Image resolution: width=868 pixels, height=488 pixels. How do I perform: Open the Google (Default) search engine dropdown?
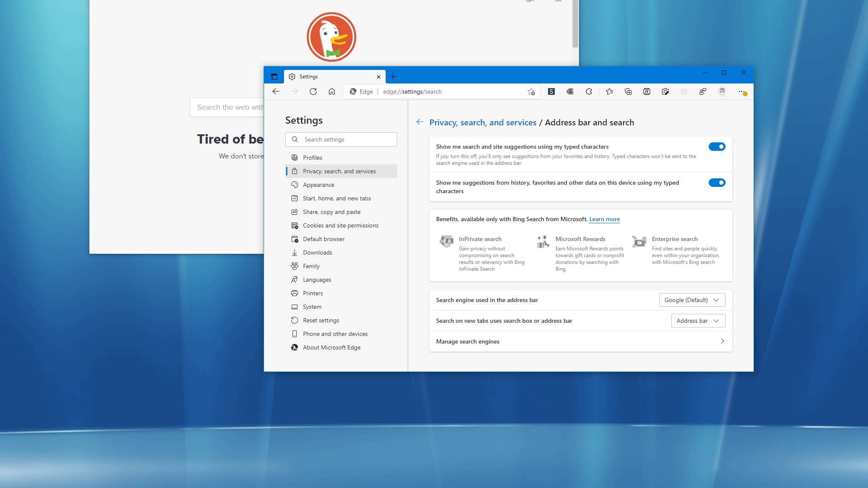click(x=692, y=300)
